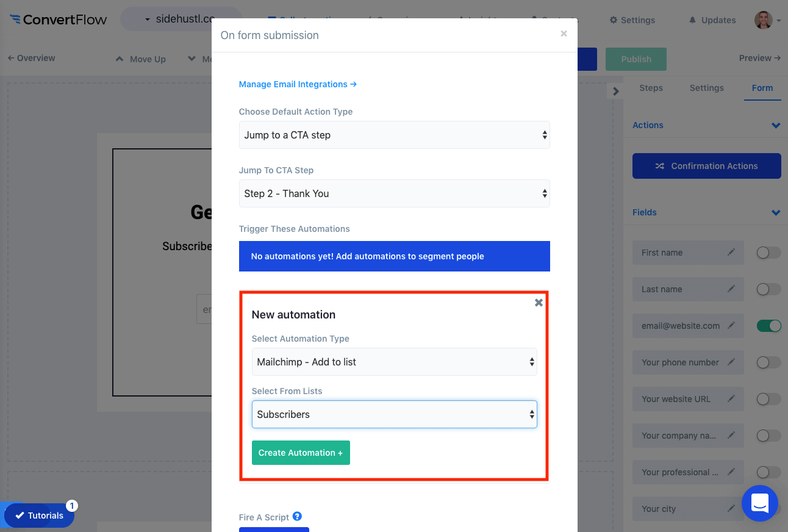The height and width of the screenshot is (532, 788).
Task: Open the Select Automation Type dropdown
Action: click(x=394, y=362)
